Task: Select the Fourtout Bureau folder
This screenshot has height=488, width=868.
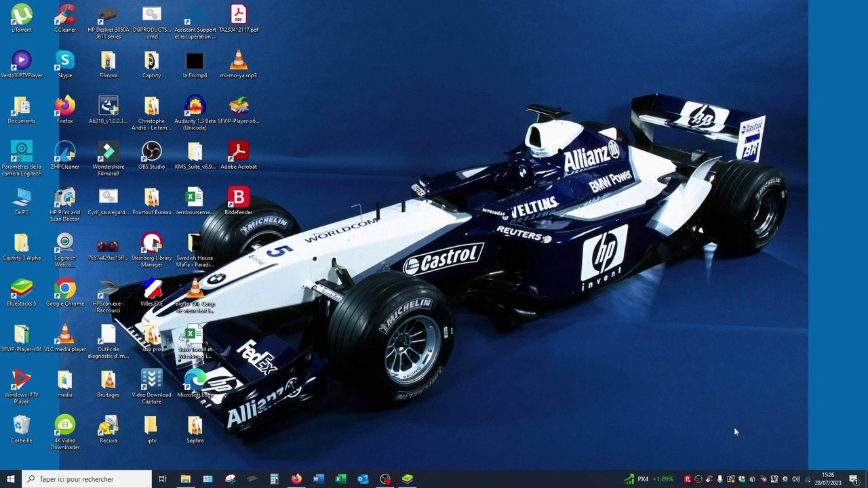Action: tap(152, 201)
